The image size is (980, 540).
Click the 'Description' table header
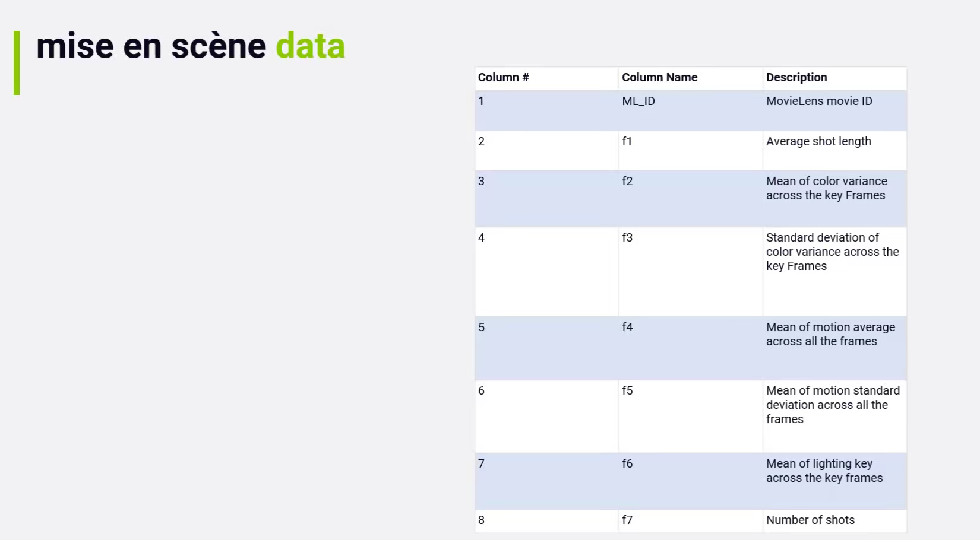click(x=796, y=78)
